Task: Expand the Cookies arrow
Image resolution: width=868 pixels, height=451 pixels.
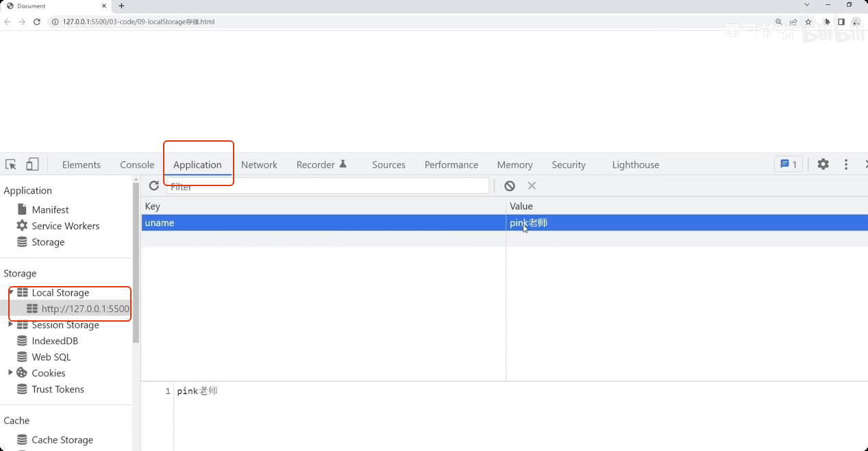Action: point(10,373)
